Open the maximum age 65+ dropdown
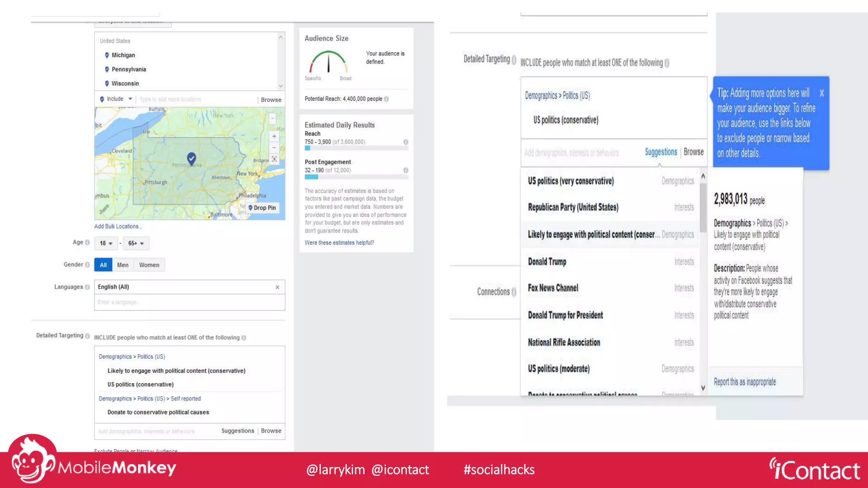The height and width of the screenshot is (488, 868). [x=136, y=243]
